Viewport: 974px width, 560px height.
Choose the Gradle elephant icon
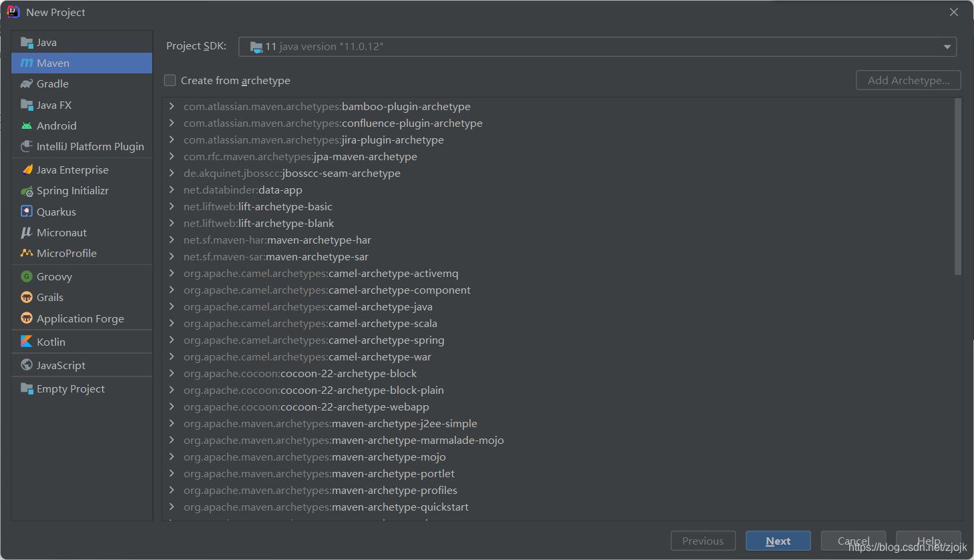pyautogui.click(x=27, y=84)
